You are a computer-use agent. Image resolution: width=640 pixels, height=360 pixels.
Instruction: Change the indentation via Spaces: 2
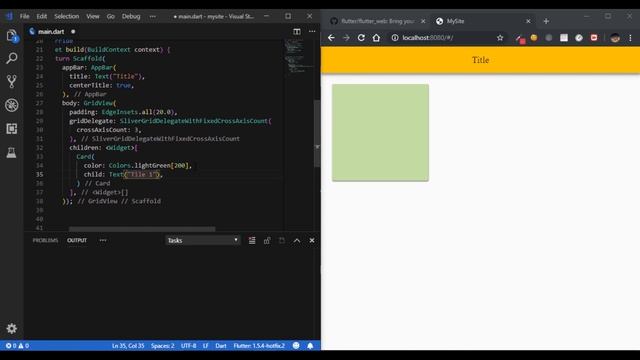[162, 346]
